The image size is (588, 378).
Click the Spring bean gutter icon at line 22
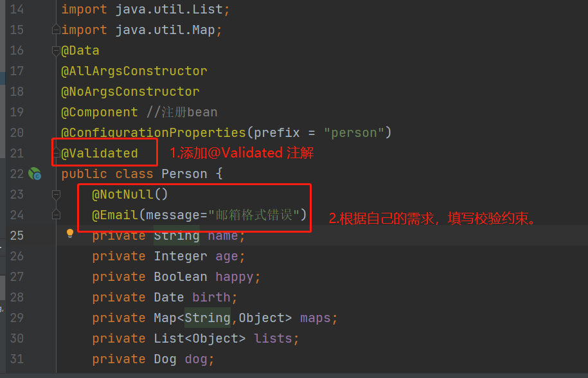tap(35, 174)
